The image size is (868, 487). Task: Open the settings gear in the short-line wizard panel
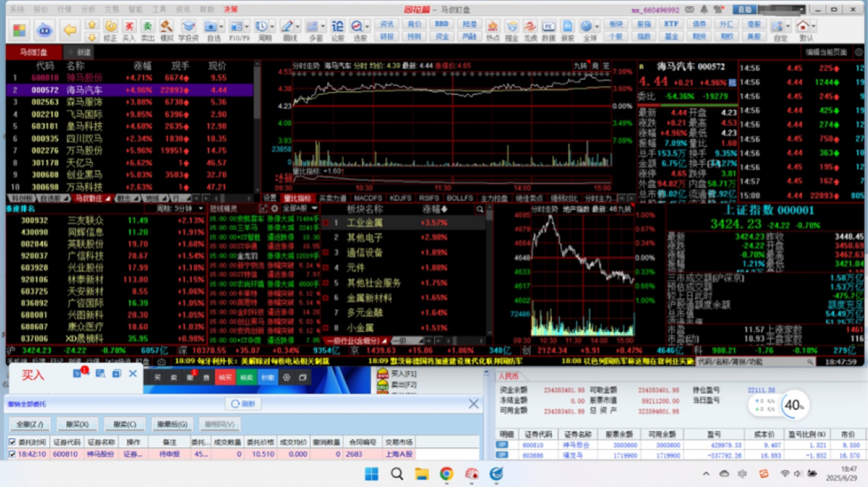pyautogui.click(x=275, y=208)
